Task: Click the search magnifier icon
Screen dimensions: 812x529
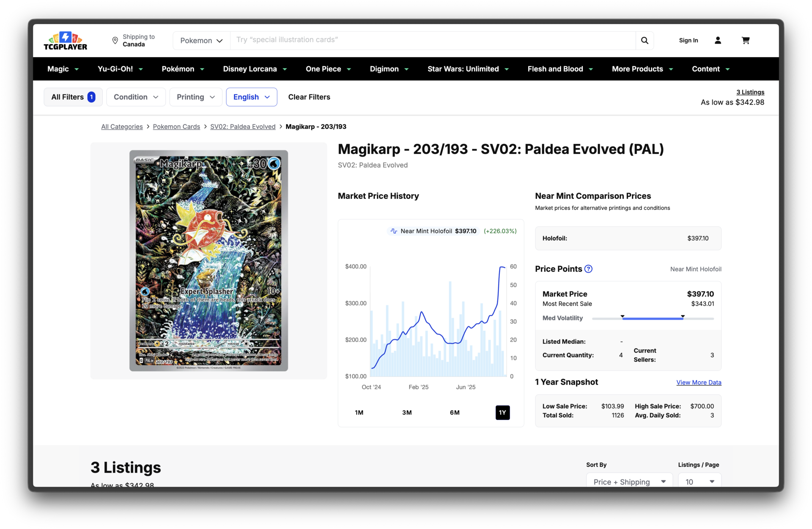Action: click(x=645, y=41)
